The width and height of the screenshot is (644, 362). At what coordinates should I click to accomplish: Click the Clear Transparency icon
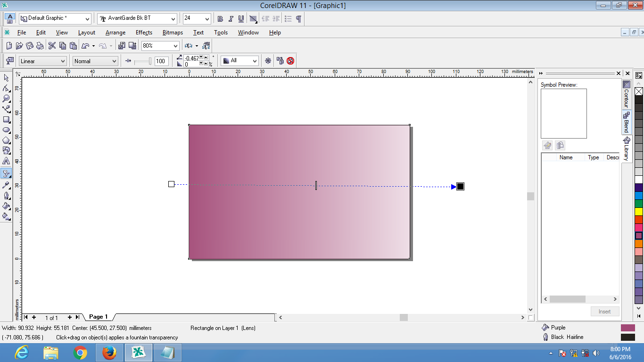(x=290, y=61)
